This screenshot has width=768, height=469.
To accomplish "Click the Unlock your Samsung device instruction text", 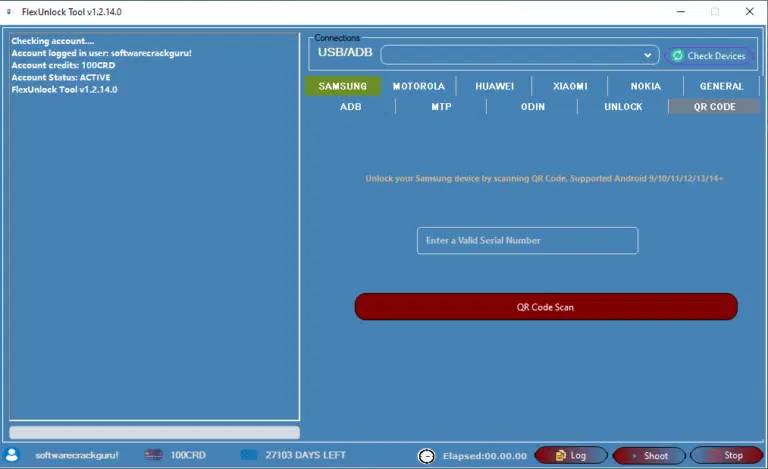I will pos(544,178).
